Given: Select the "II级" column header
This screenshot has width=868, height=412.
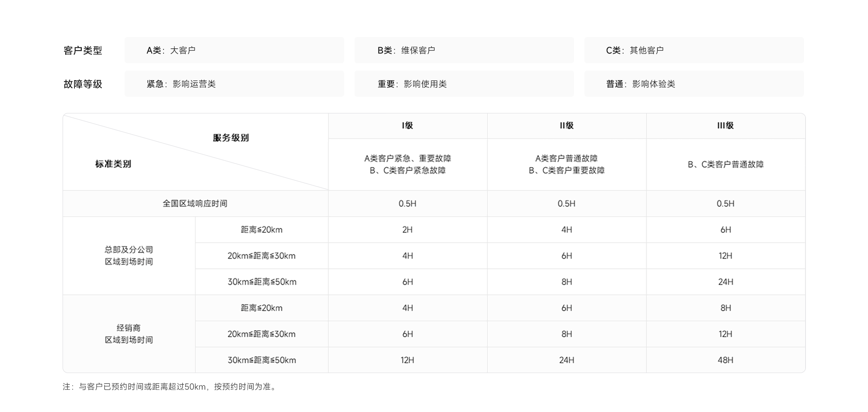Looking at the screenshot, I should click(566, 126).
